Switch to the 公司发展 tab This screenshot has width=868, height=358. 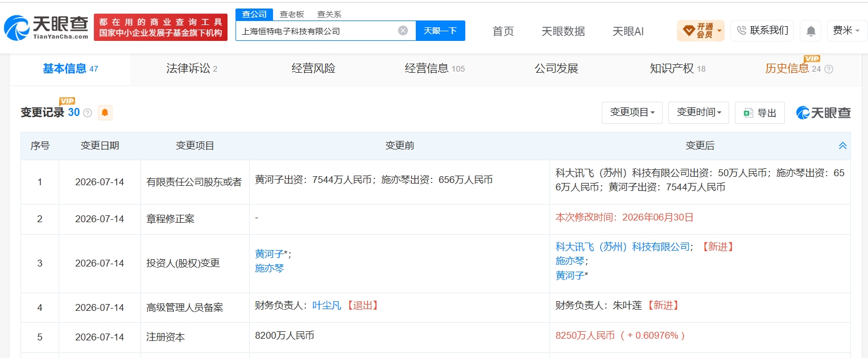[556, 69]
